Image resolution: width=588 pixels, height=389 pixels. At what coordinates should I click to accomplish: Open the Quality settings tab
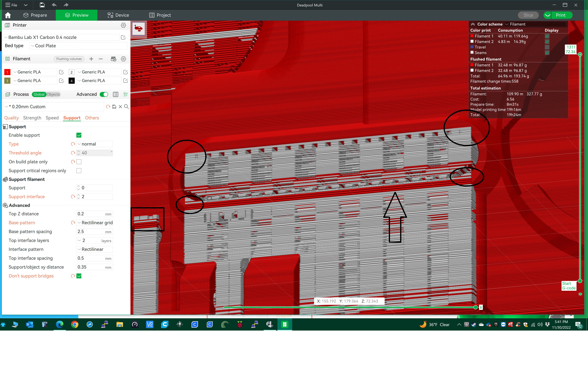click(11, 118)
